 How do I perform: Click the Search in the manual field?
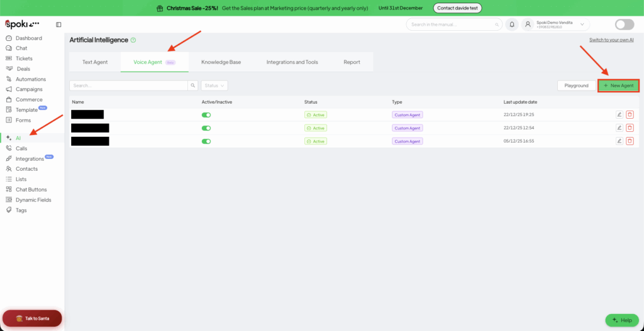click(454, 24)
